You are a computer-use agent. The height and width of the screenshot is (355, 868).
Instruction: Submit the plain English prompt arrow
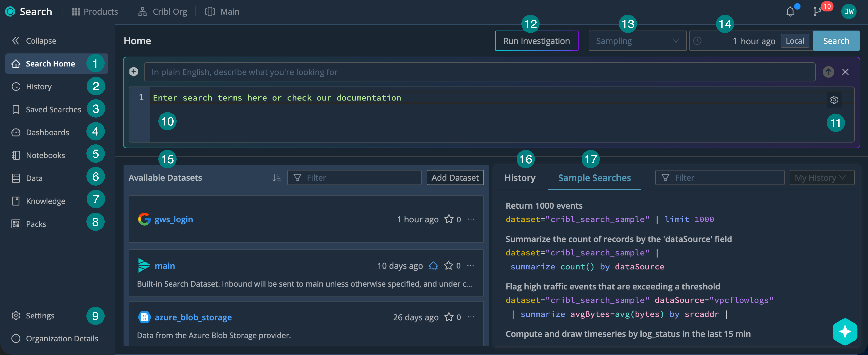pos(828,72)
